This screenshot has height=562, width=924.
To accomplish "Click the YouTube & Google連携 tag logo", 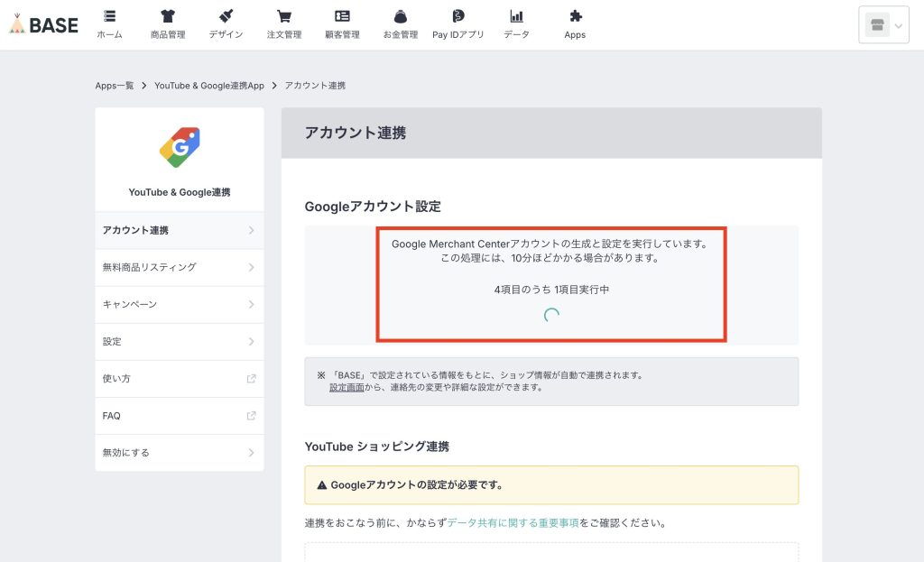I will tap(180, 147).
